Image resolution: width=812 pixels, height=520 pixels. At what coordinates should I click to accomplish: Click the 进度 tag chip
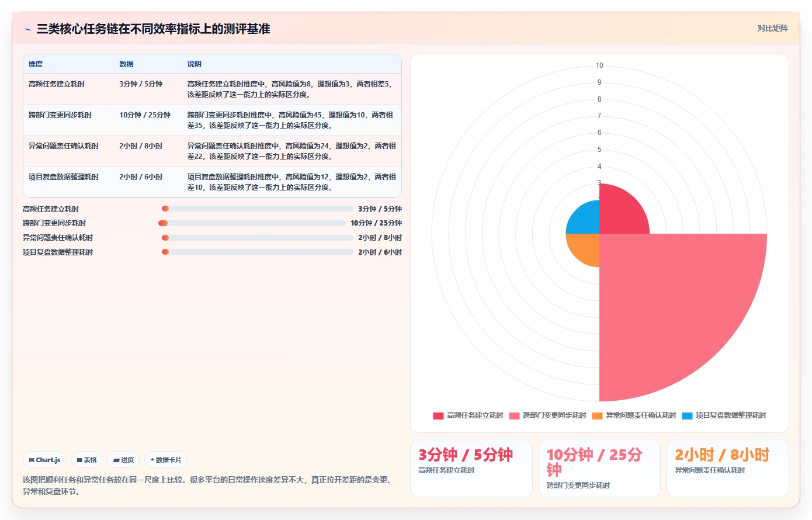click(123, 460)
